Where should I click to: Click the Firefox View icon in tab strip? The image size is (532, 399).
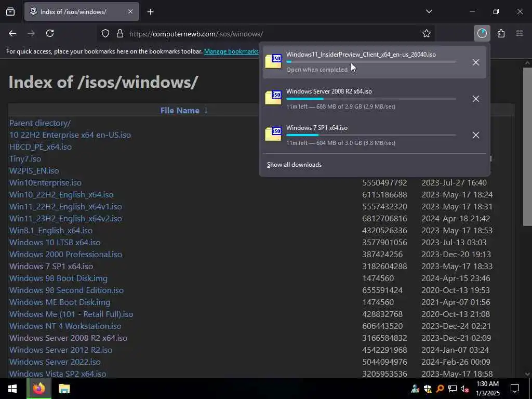pyautogui.click(x=10, y=11)
